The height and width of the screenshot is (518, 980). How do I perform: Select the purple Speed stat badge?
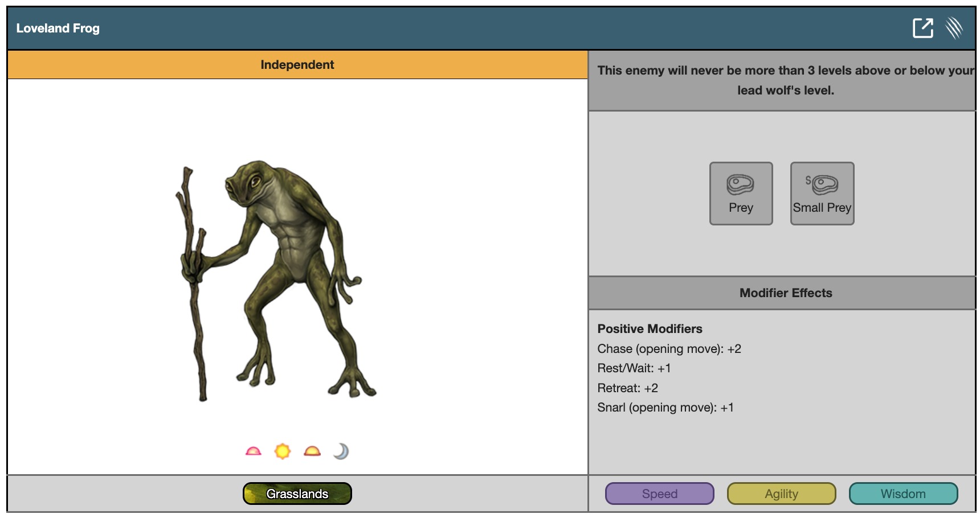[x=659, y=494]
